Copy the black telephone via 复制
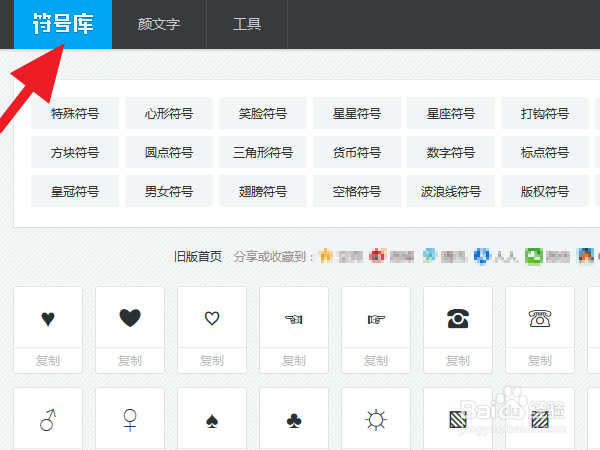Image resolution: width=600 pixels, height=450 pixels. (x=458, y=360)
